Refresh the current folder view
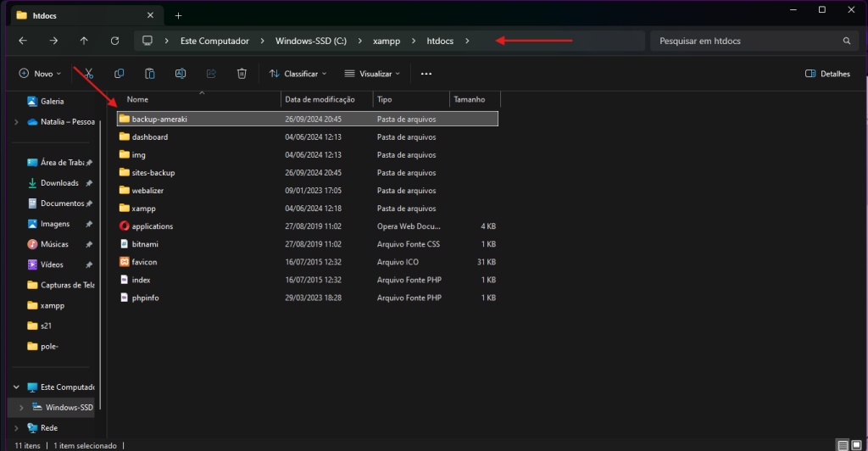The height and width of the screenshot is (451, 868). tap(114, 41)
